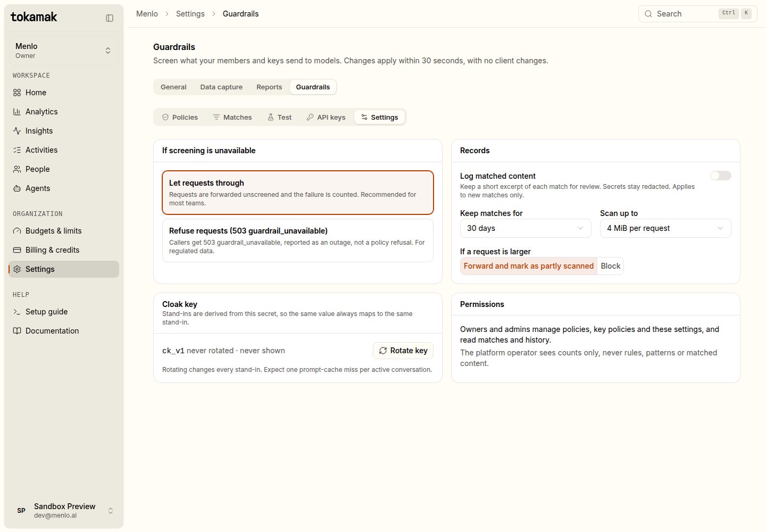Go to Menlo breadcrumb link
Screen dimensions: 766x532
pos(147,14)
